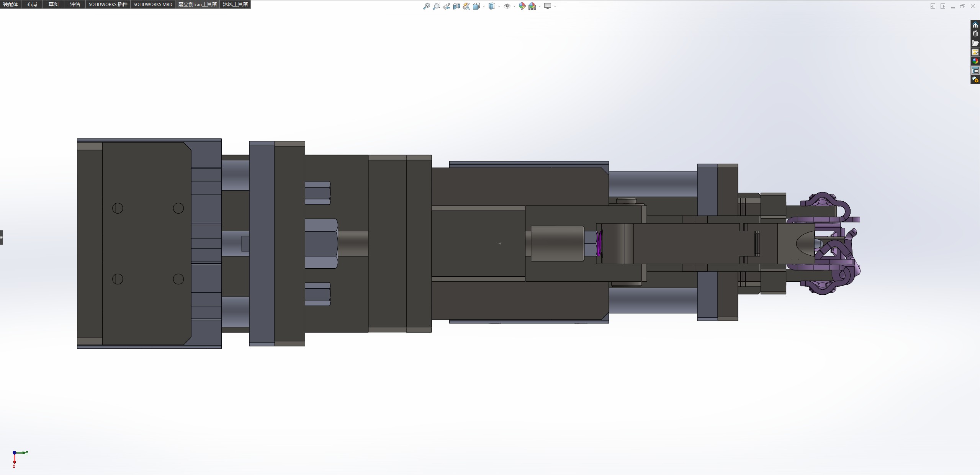Click the Edit Appearance icon

coord(522,6)
